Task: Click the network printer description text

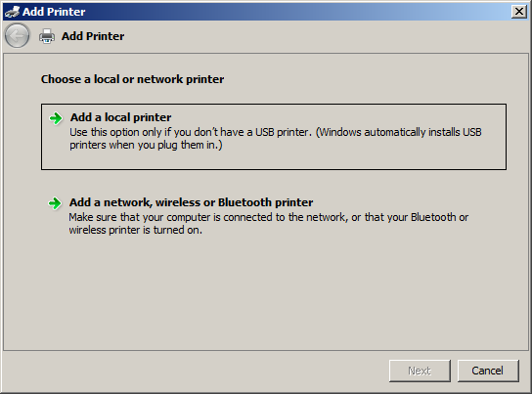Action: pos(268,224)
